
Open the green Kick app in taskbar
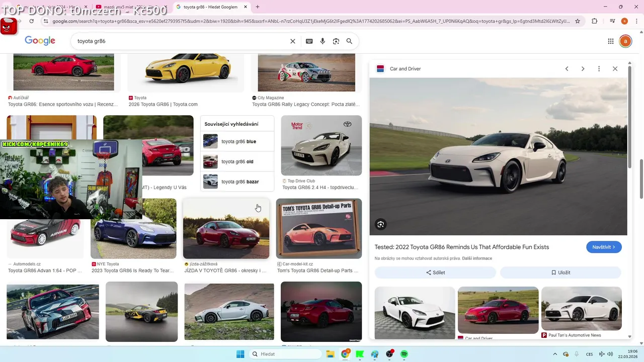point(360,354)
